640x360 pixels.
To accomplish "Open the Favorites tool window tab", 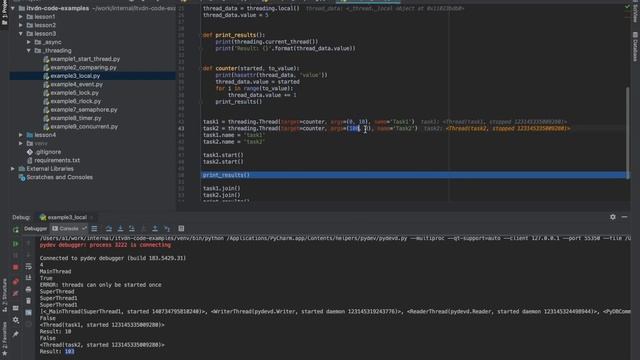I will click(x=4, y=338).
